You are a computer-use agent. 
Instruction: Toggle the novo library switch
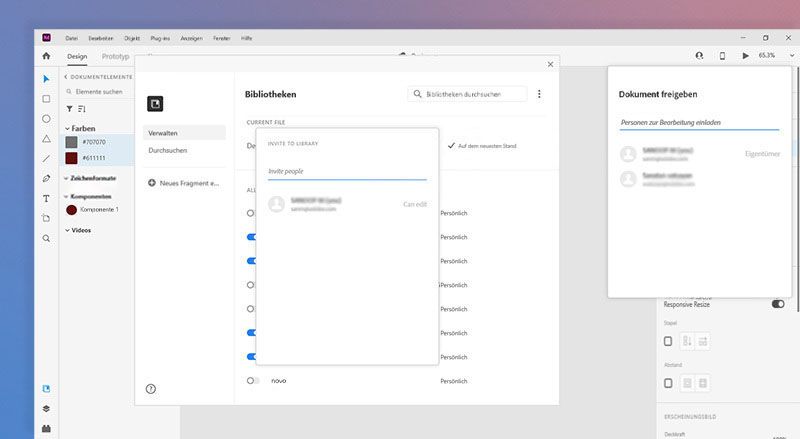253,381
